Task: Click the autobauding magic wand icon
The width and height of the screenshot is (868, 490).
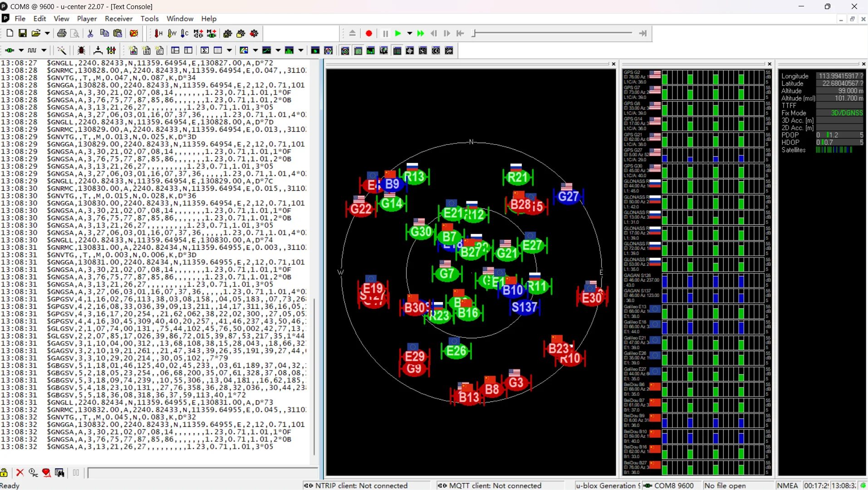Action: [62, 50]
